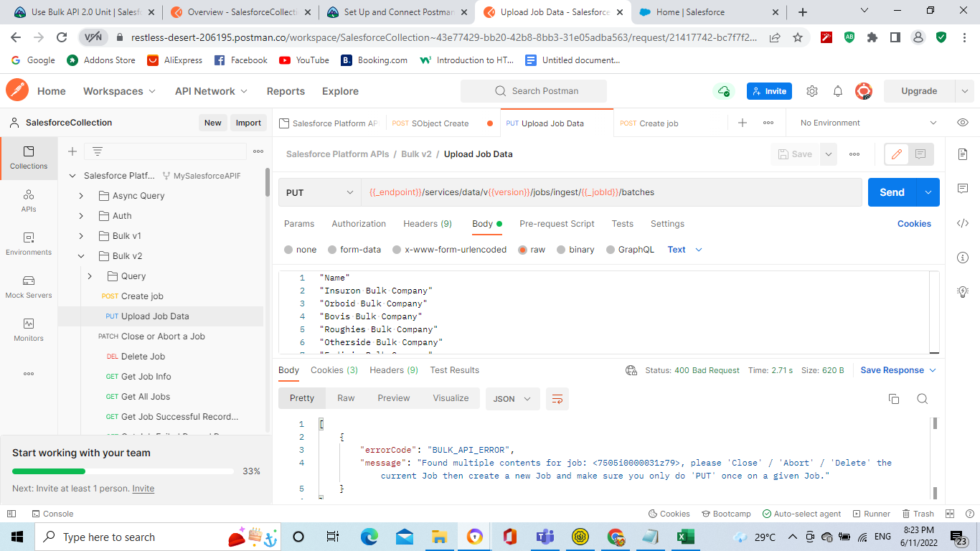Open the Tests request tab

[623, 224]
